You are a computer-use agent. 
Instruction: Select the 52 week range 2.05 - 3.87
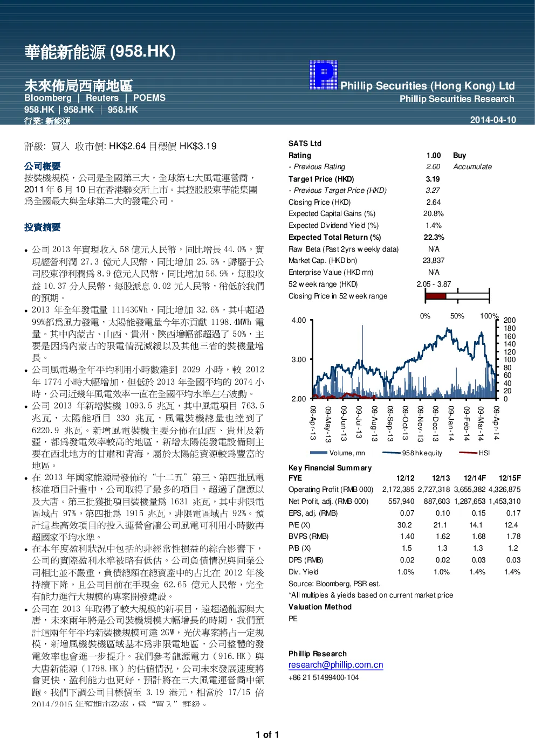[434, 284]
